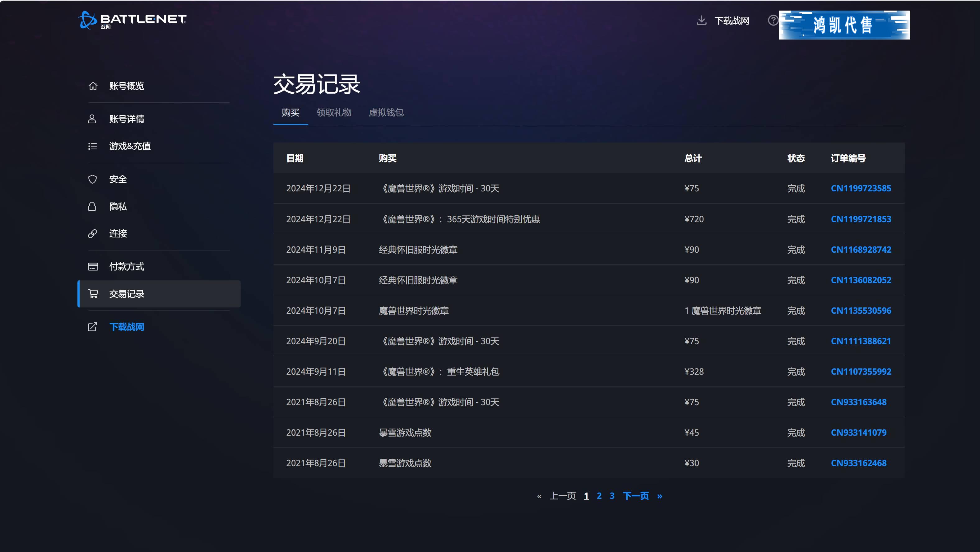Switch to the 购买 tab
This screenshot has height=552, width=980.
tap(290, 113)
